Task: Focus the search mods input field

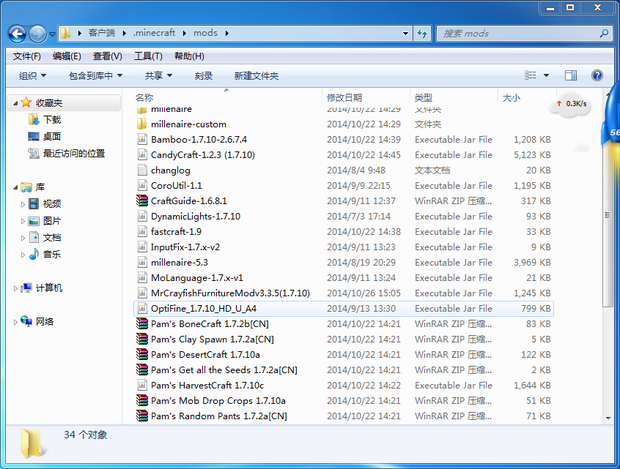Action: coord(518,34)
